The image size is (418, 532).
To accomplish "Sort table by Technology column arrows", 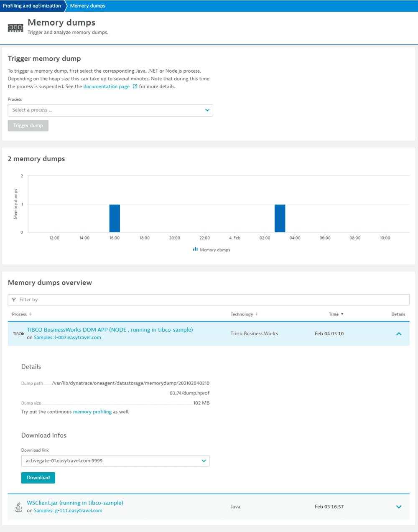I will (x=257, y=314).
